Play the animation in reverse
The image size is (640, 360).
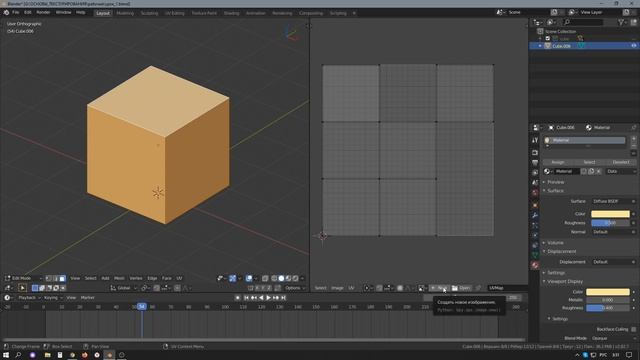(x=261, y=298)
